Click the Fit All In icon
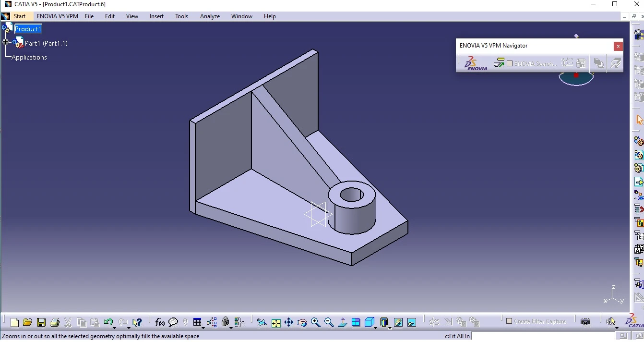Image resolution: width=644 pixels, height=342 pixels. click(276, 322)
